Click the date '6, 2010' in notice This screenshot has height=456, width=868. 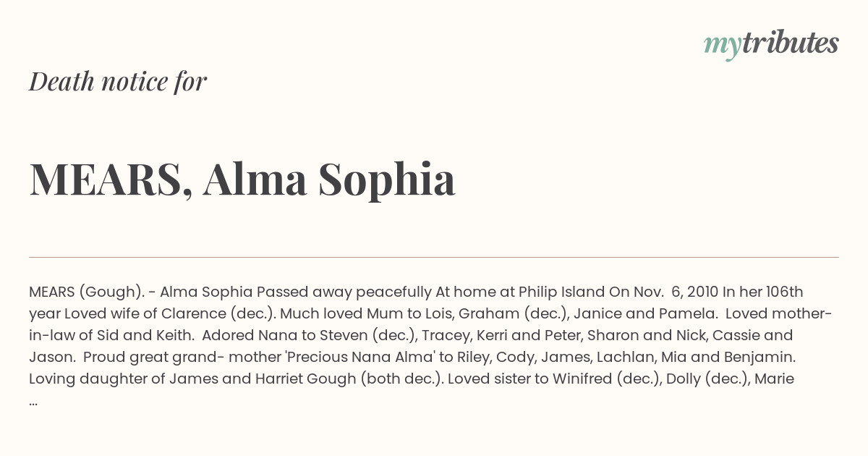tap(695, 292)
